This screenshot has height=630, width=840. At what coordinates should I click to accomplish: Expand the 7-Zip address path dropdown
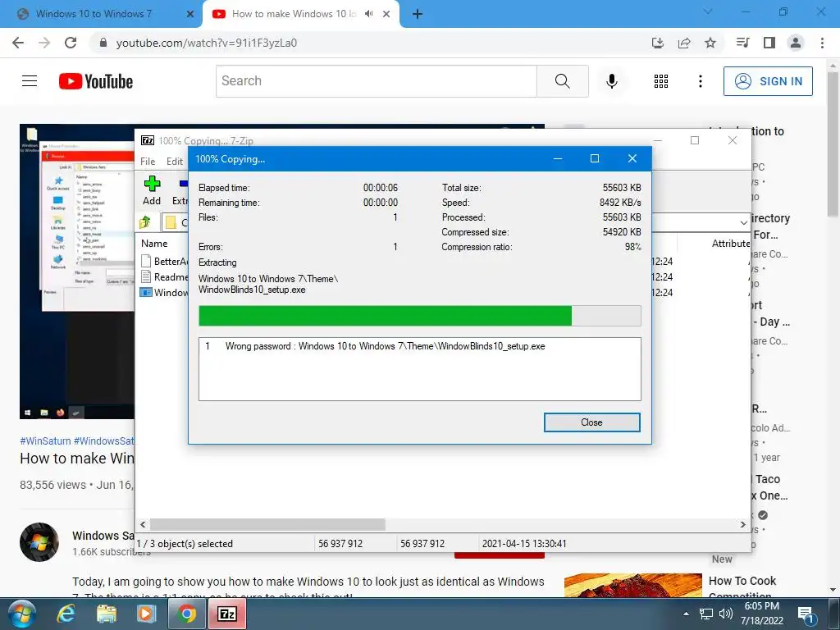743,221
